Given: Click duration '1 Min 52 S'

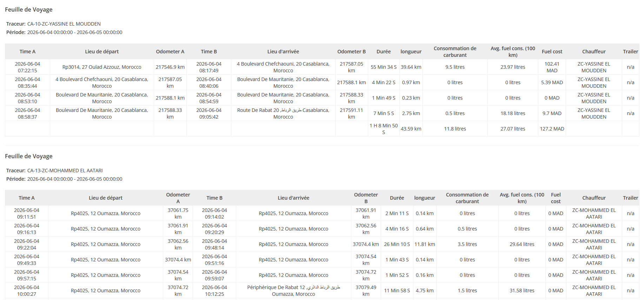Looking at the screenshot, I should [397, 275].
